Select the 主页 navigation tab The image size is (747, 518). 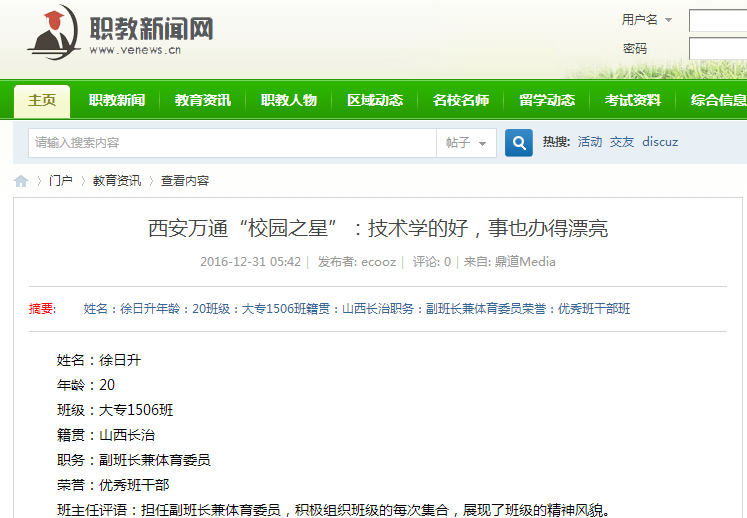pyautogui.click(x=42, y=100)
